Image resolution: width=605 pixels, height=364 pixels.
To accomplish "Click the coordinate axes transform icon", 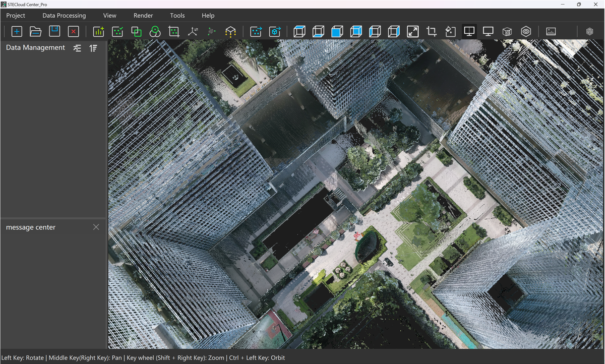I will [193, 32].
